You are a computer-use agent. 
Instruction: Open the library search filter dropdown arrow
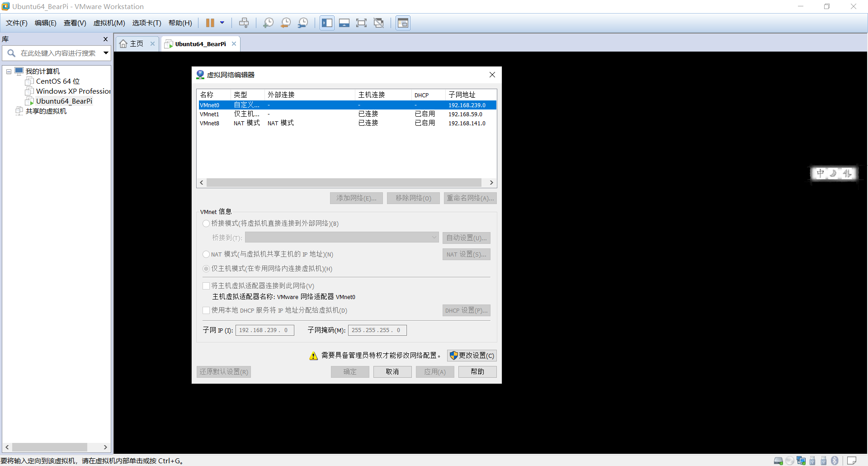point(106,53)
